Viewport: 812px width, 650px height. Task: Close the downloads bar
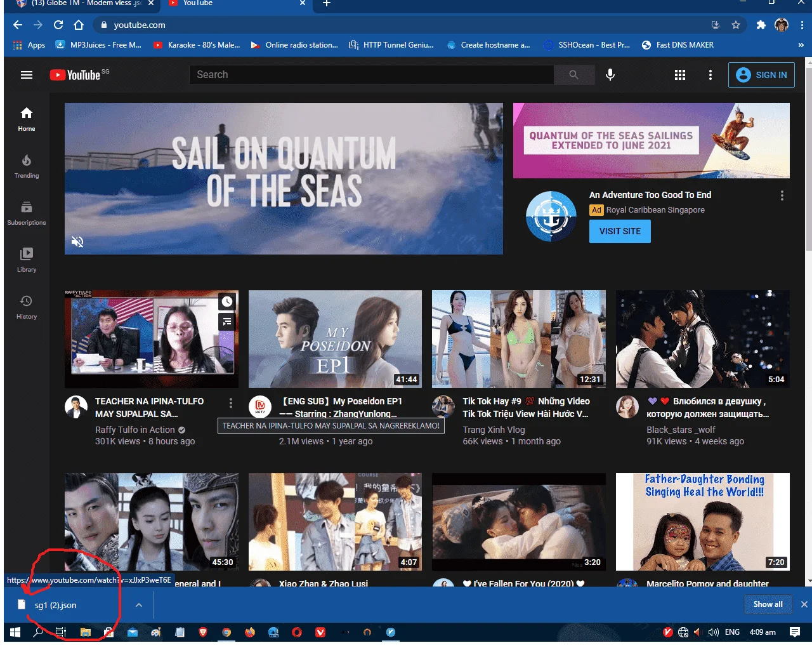[x=804, y=604]
